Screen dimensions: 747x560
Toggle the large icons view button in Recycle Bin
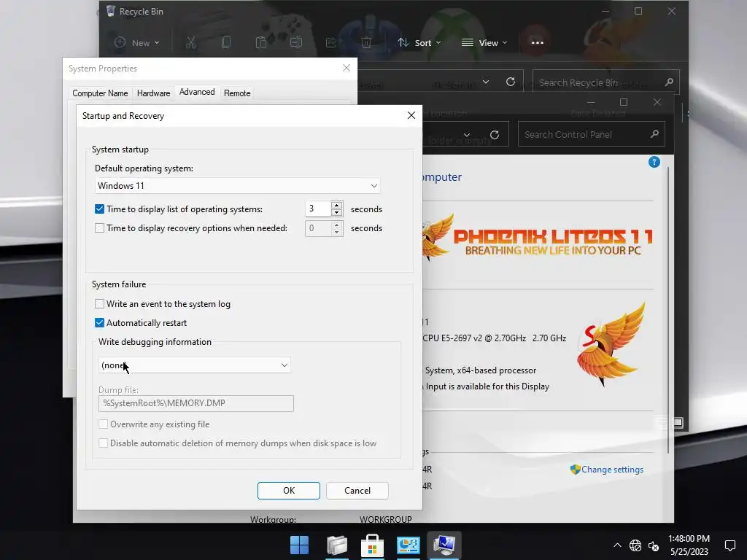pos(678,423)
